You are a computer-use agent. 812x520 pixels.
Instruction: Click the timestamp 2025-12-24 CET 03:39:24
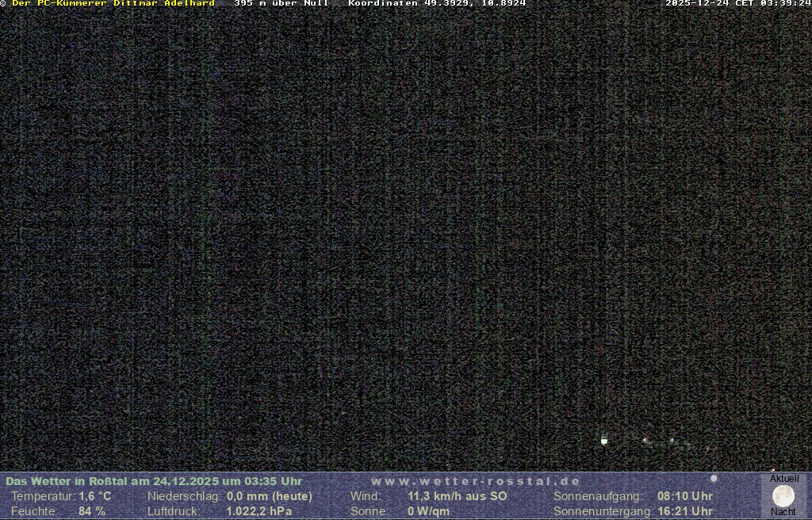point(737,4)
